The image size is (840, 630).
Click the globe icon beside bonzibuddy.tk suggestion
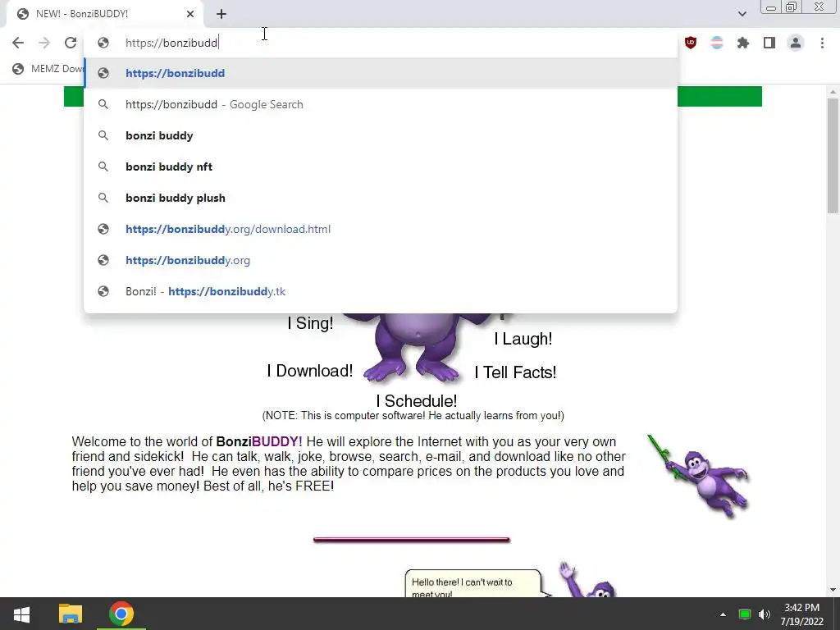[103, 291]
